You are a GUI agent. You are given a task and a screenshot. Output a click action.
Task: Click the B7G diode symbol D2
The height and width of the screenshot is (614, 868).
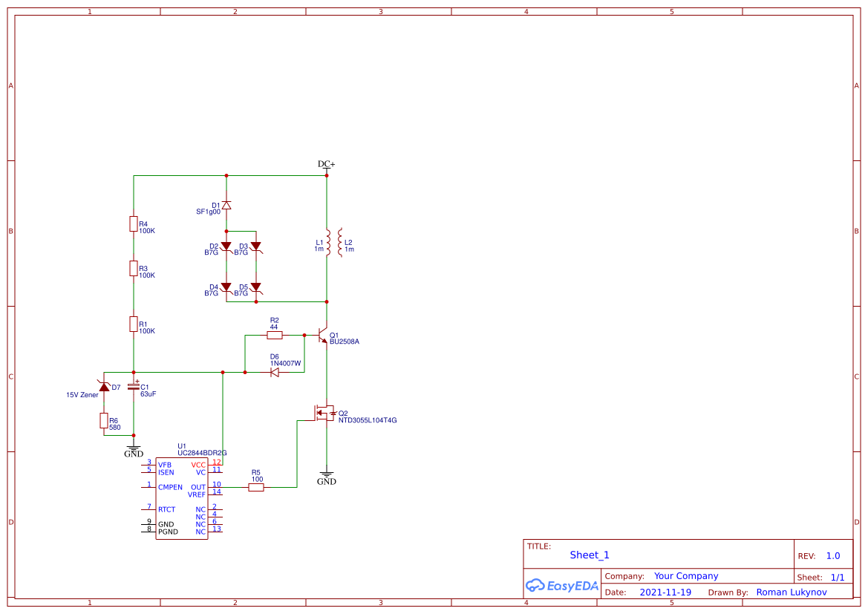click(x=226, y=245)
